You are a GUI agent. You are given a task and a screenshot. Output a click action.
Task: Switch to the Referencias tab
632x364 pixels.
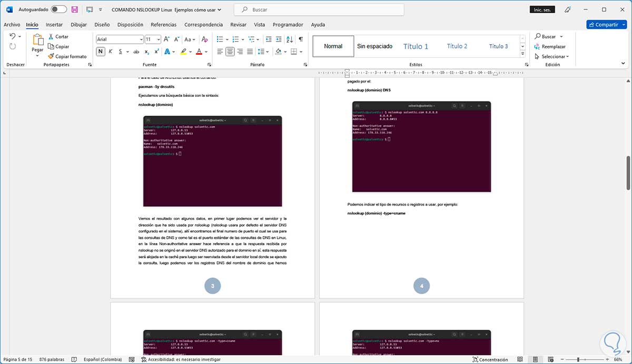[163, 25]
